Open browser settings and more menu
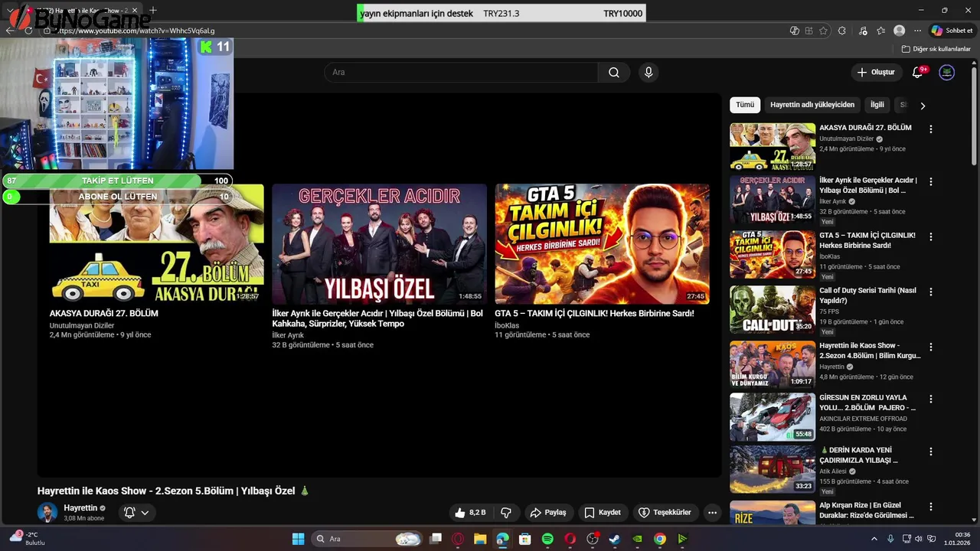The width and height of the screenshot is (980, 551). 917,31
